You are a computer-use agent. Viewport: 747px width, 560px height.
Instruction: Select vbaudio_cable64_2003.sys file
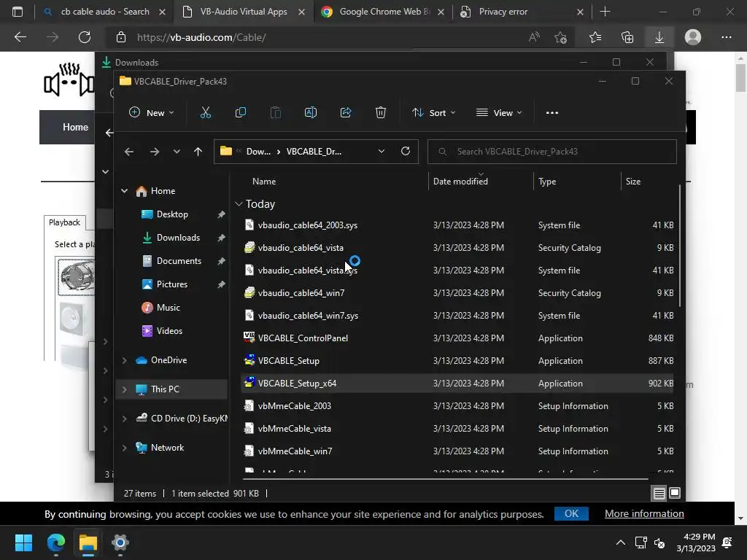(x=307, y=225)
